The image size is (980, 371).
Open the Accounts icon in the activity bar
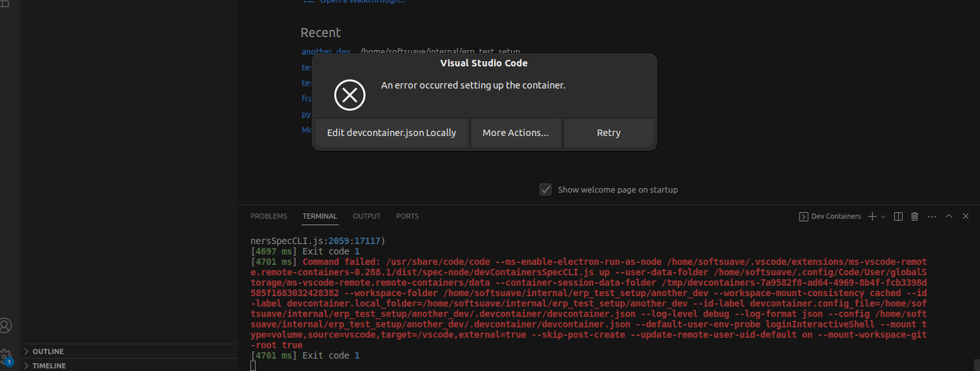pyautogui.click(x=6, y=325)
